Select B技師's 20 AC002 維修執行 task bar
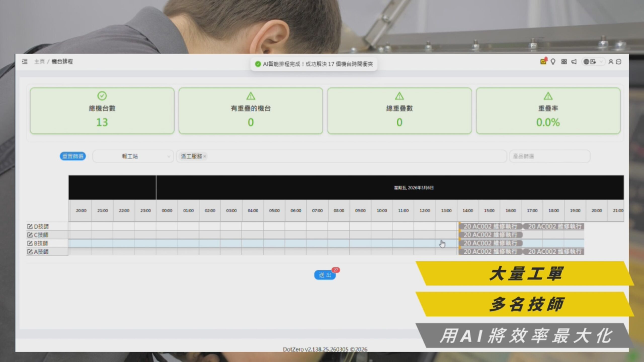This screenshot has width=644, height=362. [490, 243]
